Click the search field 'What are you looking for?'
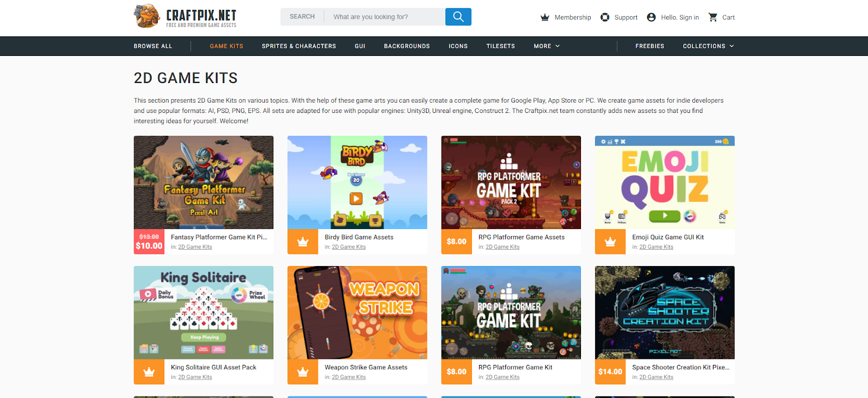The height and width of the screenshot is (398, 868). (385, 17)
